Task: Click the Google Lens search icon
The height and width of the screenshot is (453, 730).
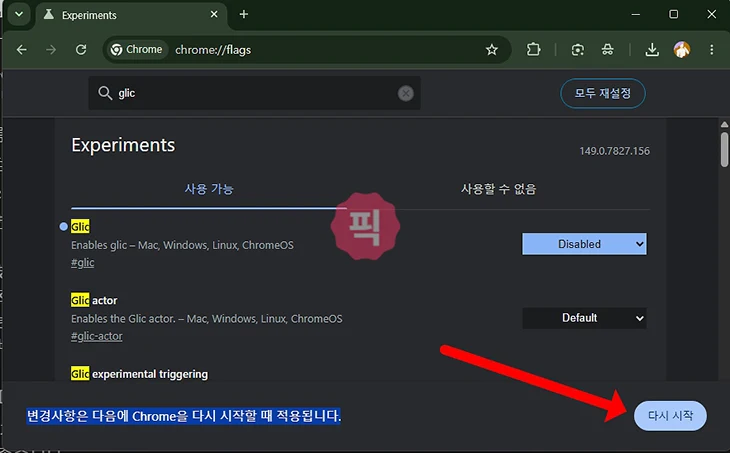Action: coord(577,49)
